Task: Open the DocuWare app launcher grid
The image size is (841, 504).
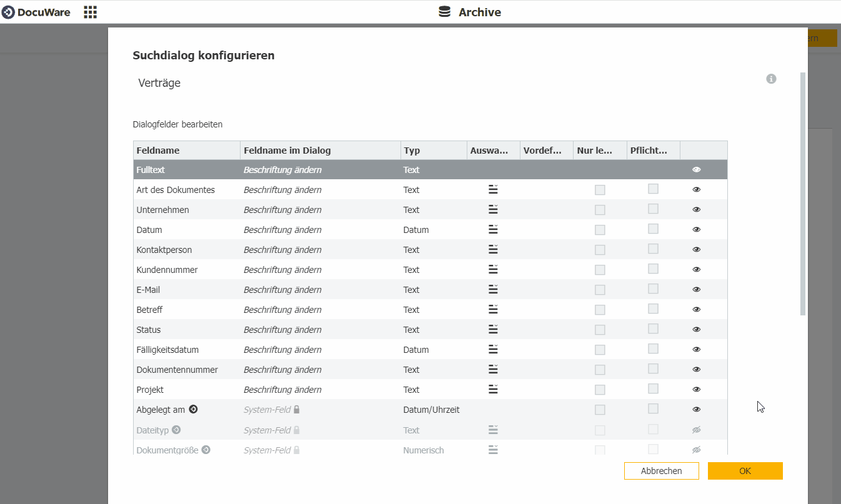Action: click(x=90, y=12)
